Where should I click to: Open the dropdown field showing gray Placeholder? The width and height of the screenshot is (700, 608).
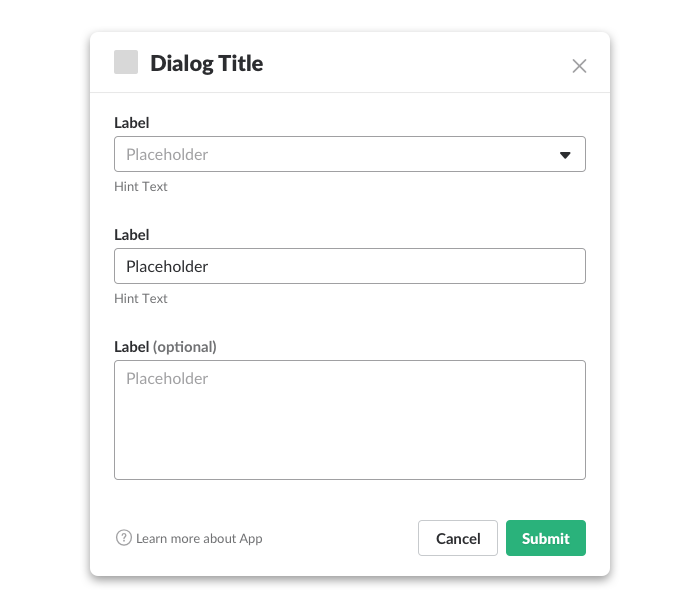click(330, 155)
